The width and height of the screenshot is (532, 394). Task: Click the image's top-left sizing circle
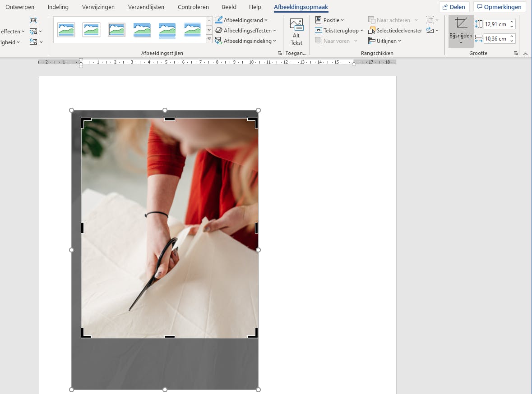(71, 110)
